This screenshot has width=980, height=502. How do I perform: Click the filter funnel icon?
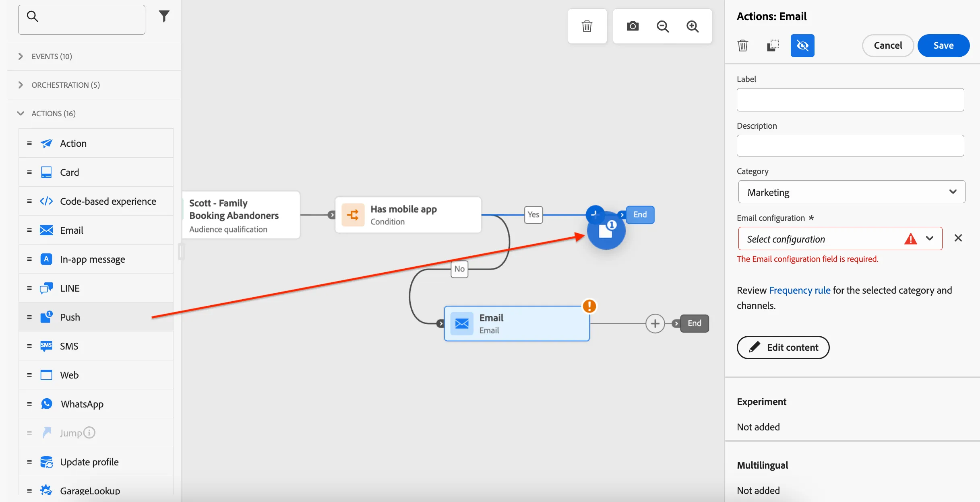pos(164,16)
